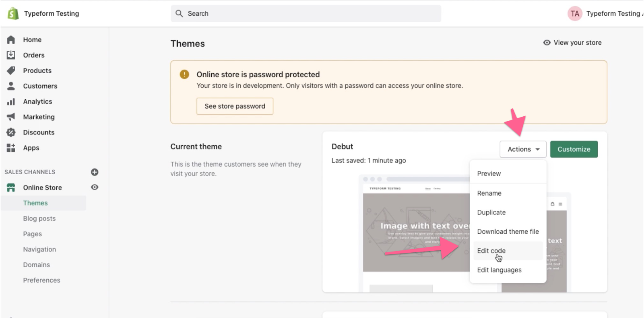Click the Themes page heading

tap(188, 44)
